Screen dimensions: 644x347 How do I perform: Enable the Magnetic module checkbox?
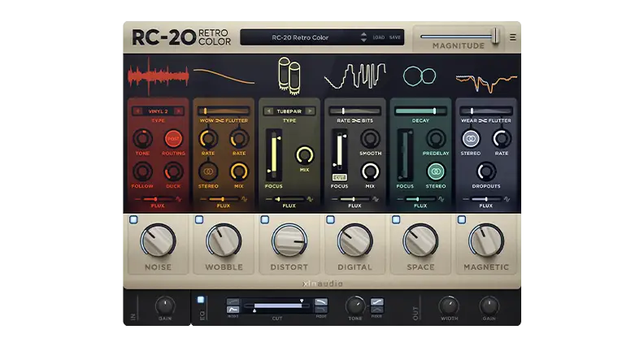(462, 219)
